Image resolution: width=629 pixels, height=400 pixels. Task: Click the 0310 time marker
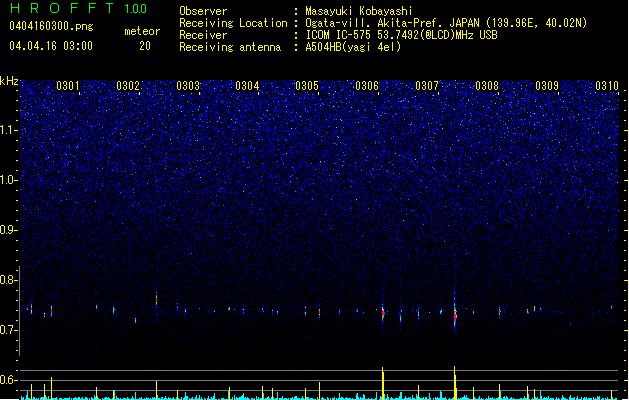[x=607, y=86]
